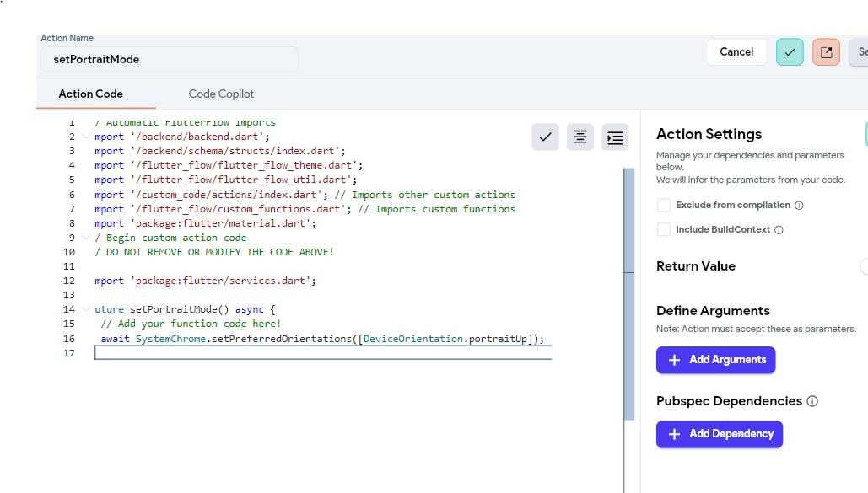Toggle the Return Value switch
The height and width of the screenshot is (493, 868).
(864, 266)
